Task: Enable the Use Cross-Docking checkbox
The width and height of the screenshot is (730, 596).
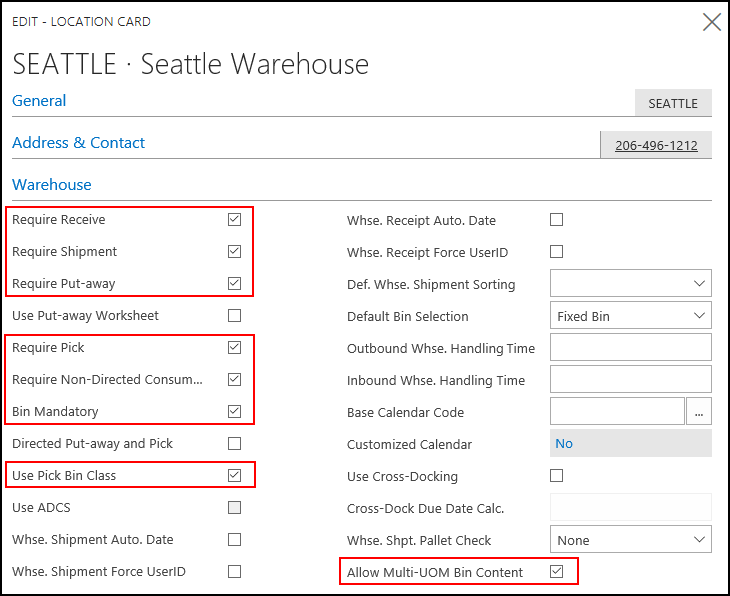Action: pyautogui.click(x=557, y=475)
